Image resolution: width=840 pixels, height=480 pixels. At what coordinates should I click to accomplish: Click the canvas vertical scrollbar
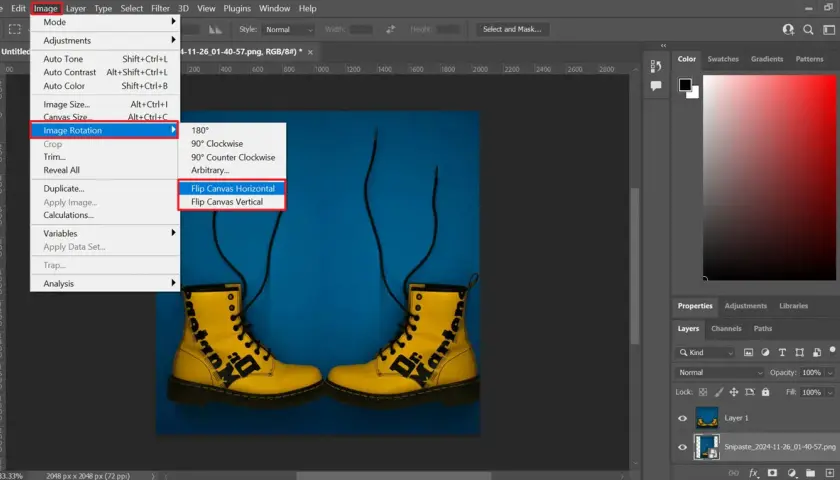pyautogui.click(x=635, y=266)
